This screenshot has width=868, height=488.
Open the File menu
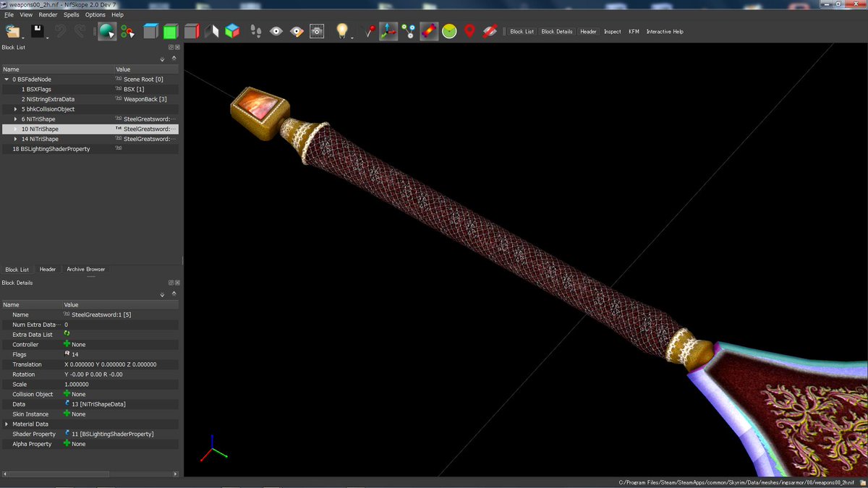point(9,14)
